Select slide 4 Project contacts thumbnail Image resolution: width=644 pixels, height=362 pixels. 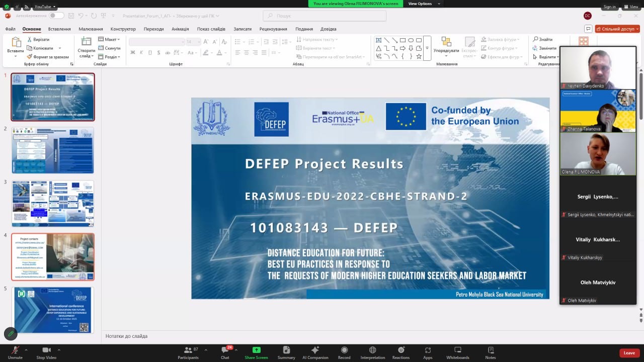point(53,256)
